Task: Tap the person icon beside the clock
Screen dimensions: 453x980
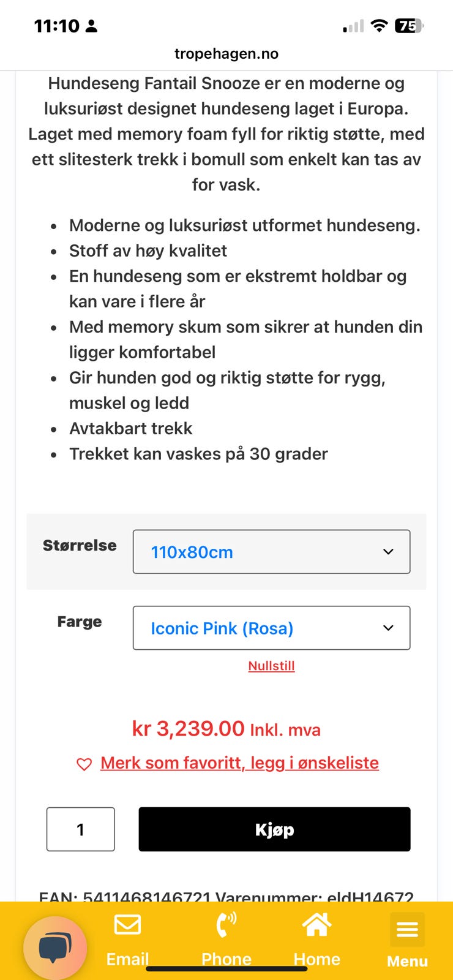Action: [92, 26]
